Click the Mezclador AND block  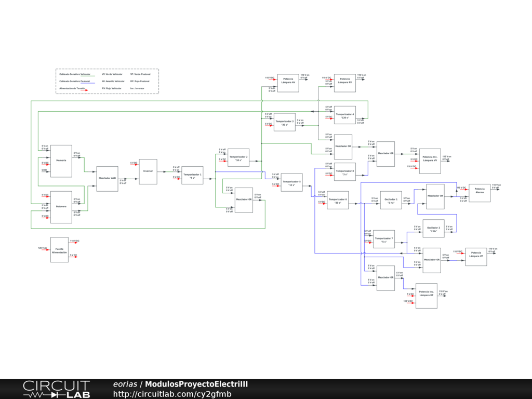click(107, 179)
